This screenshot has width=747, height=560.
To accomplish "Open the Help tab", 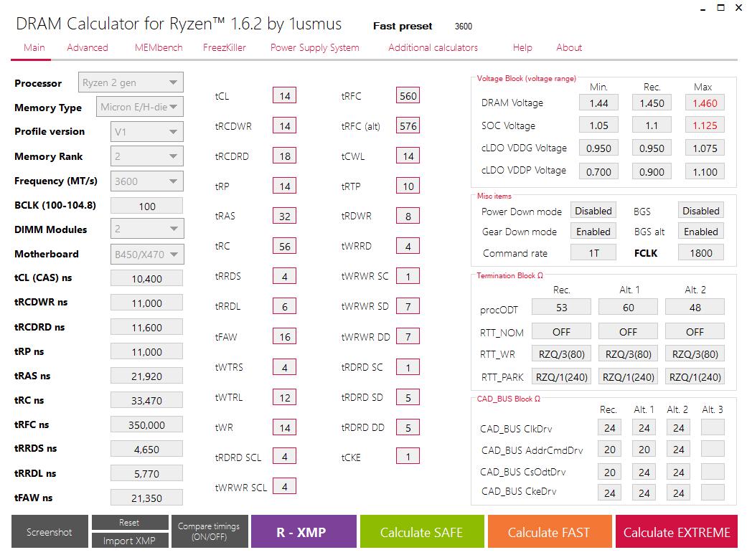I will (522, 47).
